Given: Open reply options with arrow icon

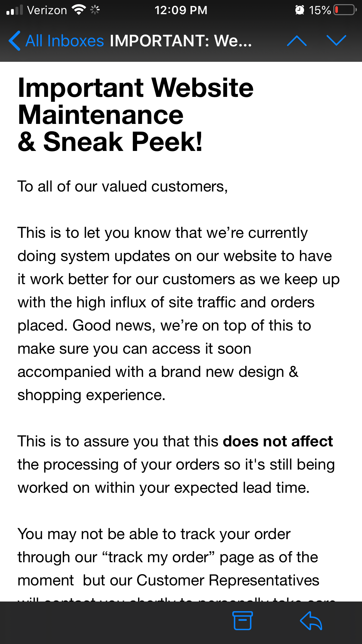Looking at the screenshot, I should pos(311,620).
